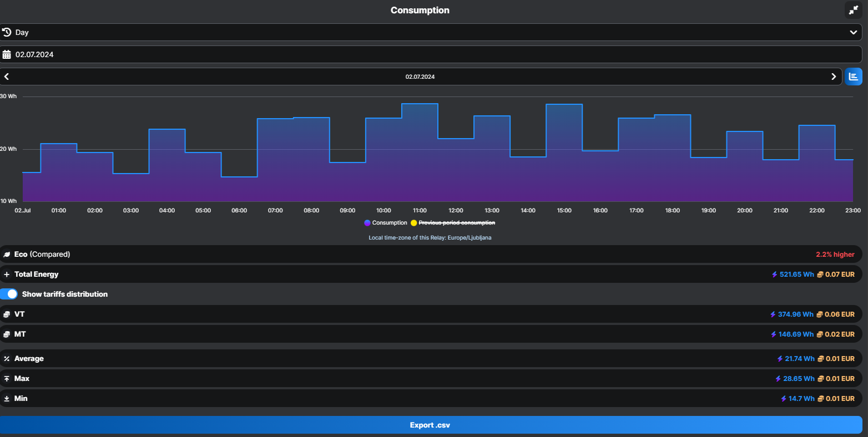Screen dimensions: 868x437
Task: Click the 521.65 Wh total energy value
Action: (x=796, y=275)
